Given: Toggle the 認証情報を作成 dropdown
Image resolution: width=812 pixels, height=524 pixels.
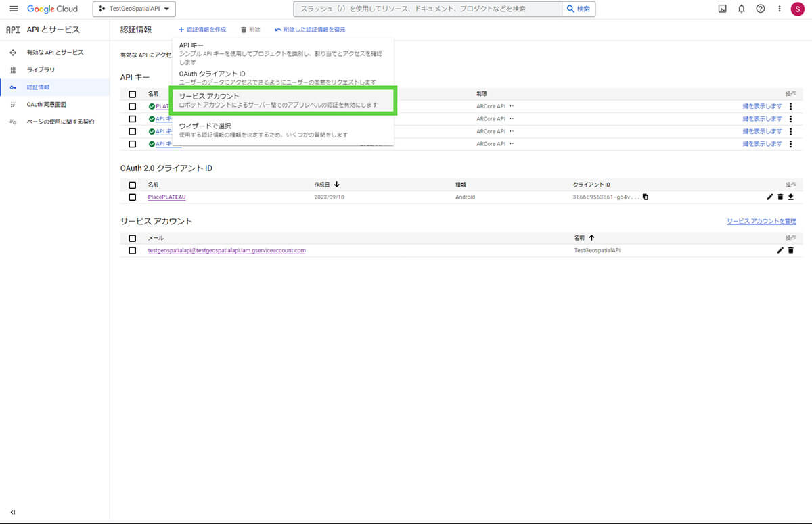Looking at the screenshot, I should [202, 30].
